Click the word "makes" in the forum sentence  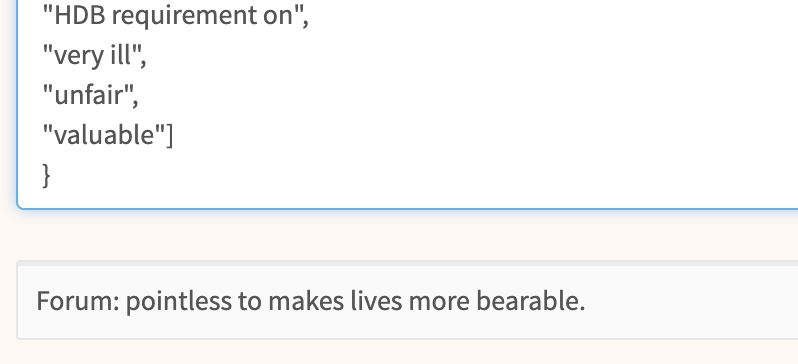(306, 301)
